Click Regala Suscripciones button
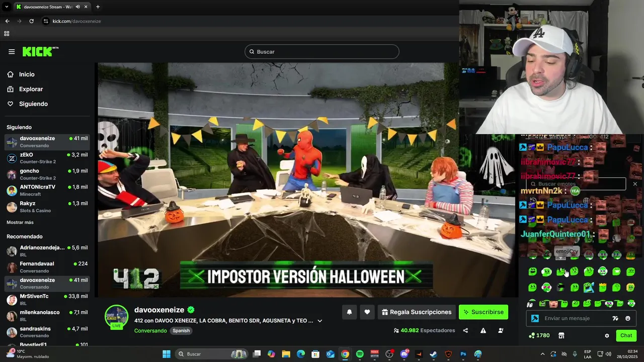The height and width of the screenshot is (362, 644). coord(417,312)
